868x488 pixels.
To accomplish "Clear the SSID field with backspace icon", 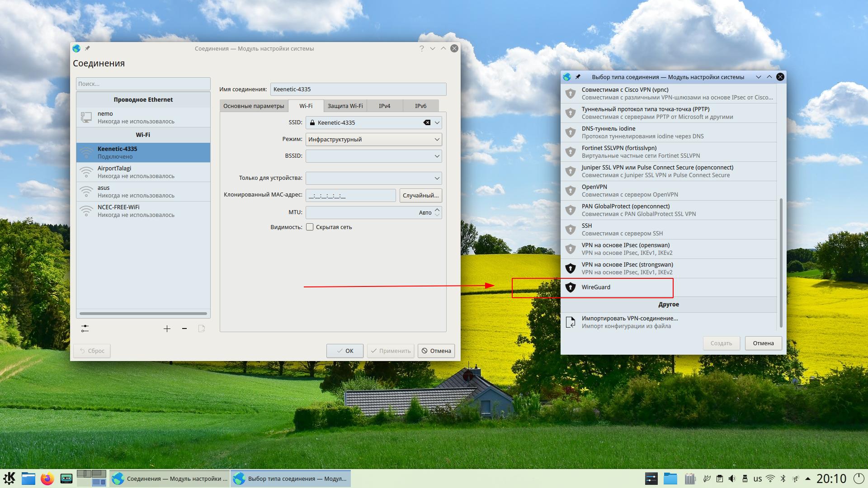I will pos(426,122).
